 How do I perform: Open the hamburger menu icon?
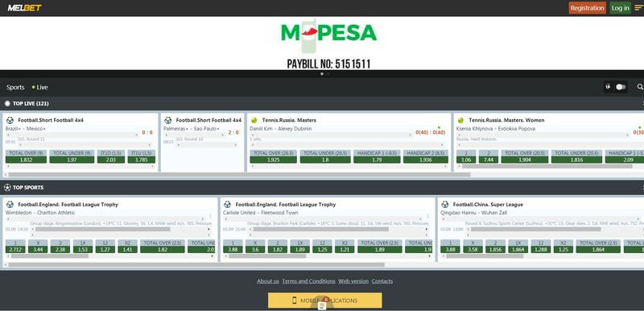[x=638, y=8]
